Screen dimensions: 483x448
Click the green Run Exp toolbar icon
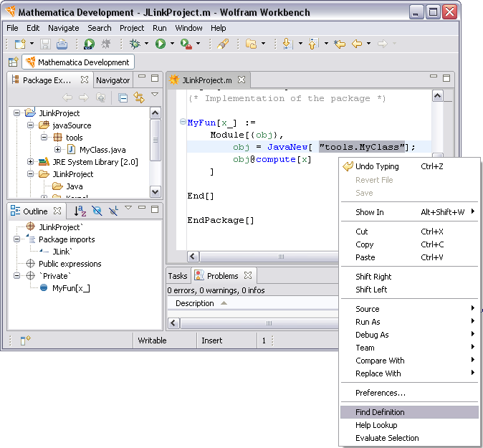[x=90, y=44]
